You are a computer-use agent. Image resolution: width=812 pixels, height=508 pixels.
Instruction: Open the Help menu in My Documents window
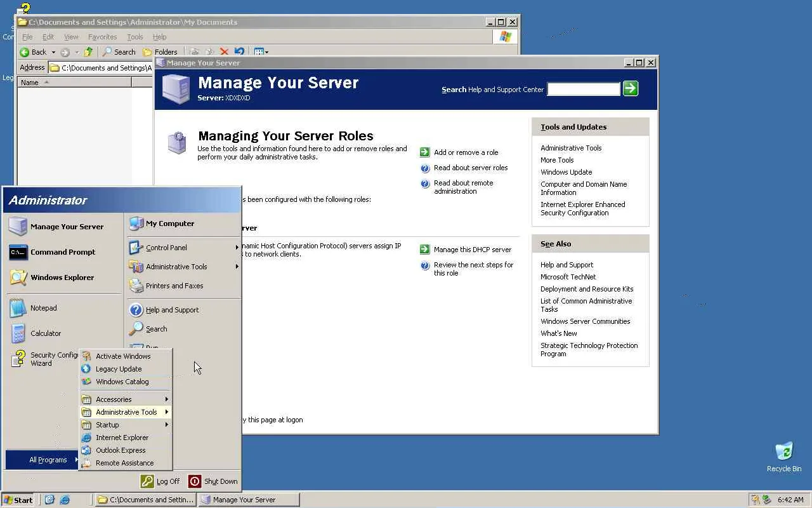click(x=159, y=37)
